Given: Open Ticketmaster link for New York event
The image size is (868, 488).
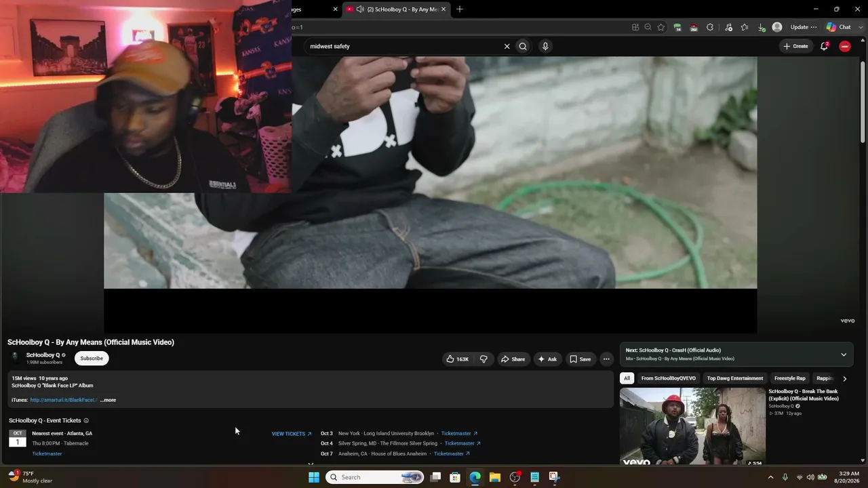Looking at the screenshot, I should [459, 434].
